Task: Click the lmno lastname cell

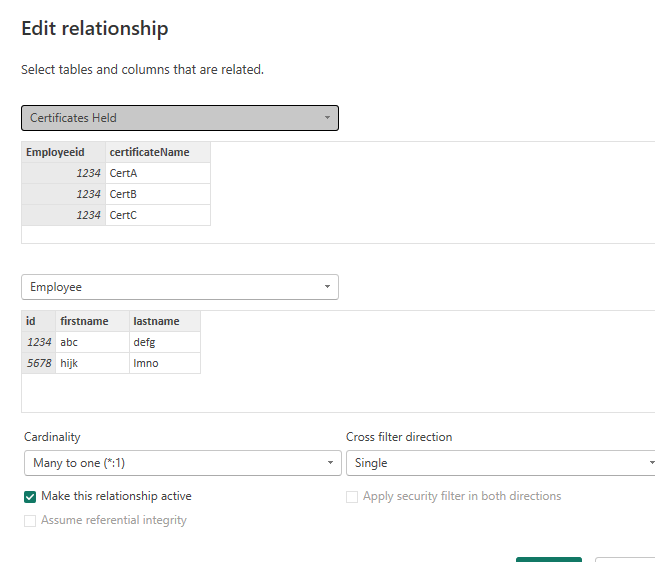Action: (x=165, y=363)
